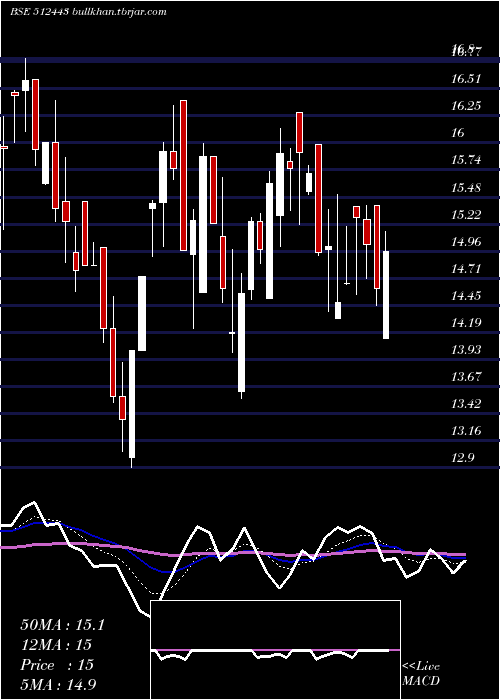Click the 14.96 price axis label
Screen dimensions: 500x700
pos(466,242)
